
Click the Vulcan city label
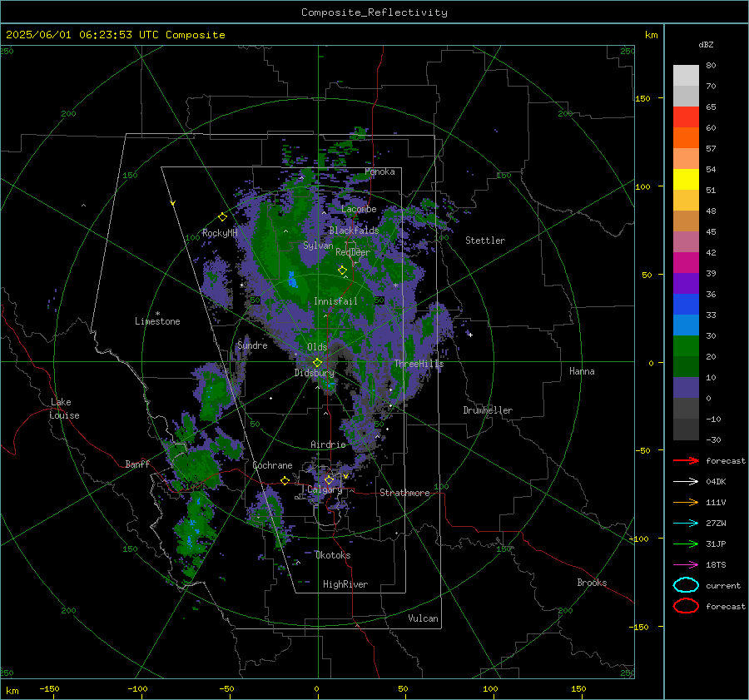tap(423, 618)
